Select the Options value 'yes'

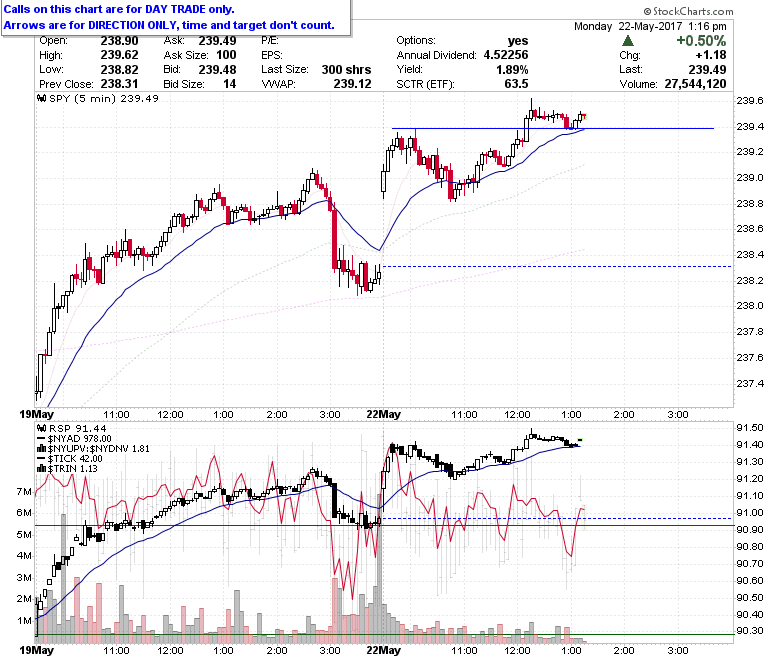[x=518, y=41]
